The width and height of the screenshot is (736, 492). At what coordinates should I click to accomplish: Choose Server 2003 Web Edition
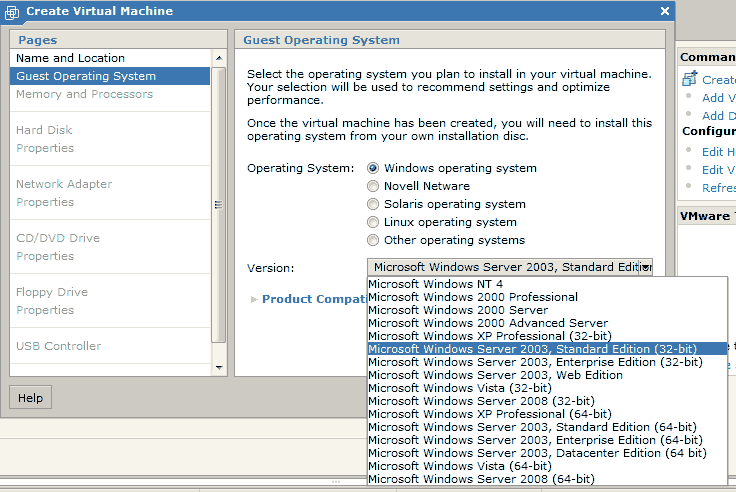547,375
